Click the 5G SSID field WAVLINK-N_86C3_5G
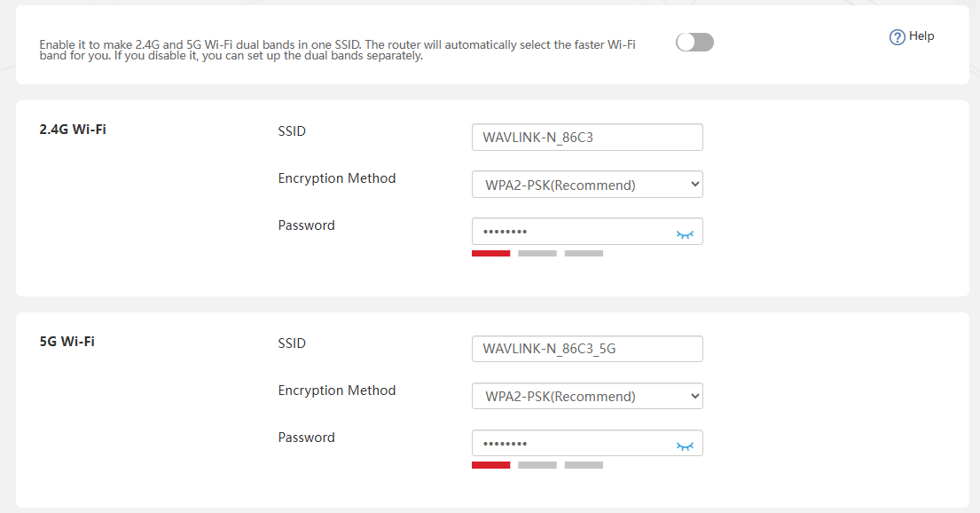The height and width of the screenshot is (513, 980). coord(587,349)
